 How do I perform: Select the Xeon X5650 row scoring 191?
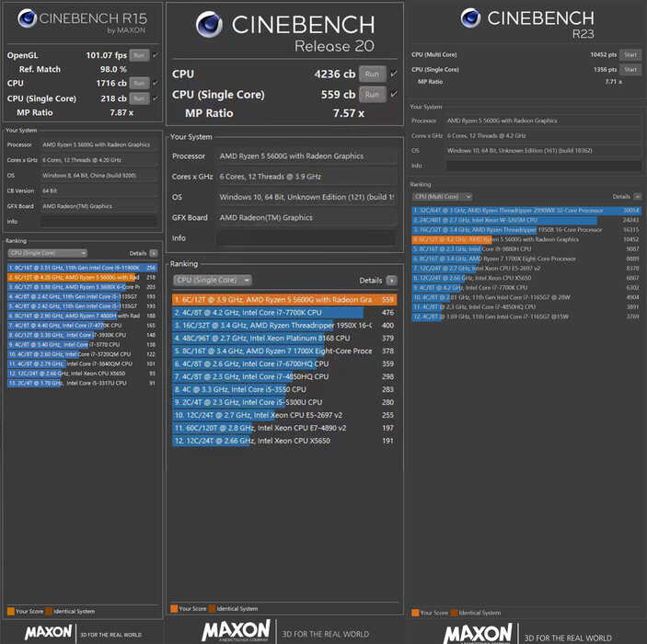click(284, 441)
